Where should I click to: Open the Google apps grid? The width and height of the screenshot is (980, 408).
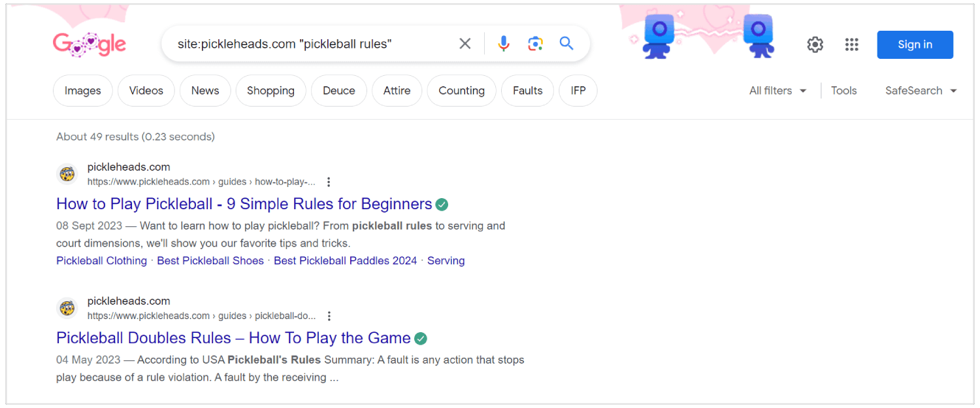851,44
